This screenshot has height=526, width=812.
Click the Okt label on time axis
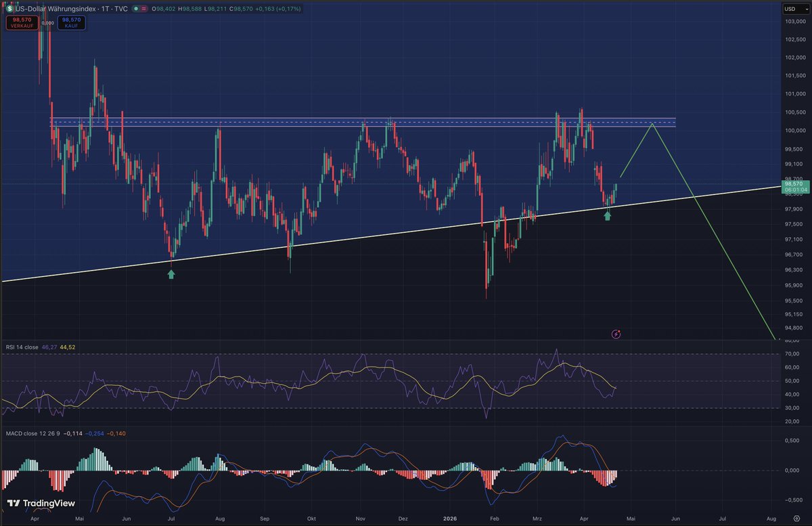311,519
